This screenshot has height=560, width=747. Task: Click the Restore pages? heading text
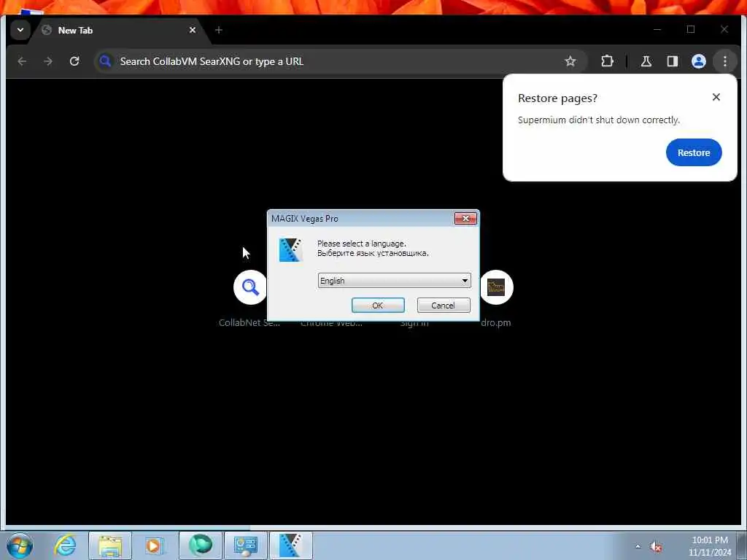coord(557,98)
